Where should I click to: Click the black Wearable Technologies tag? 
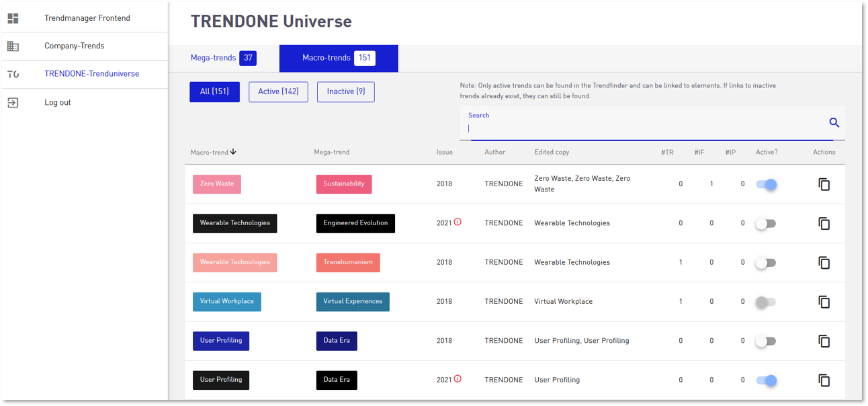(x=235, y=223)
